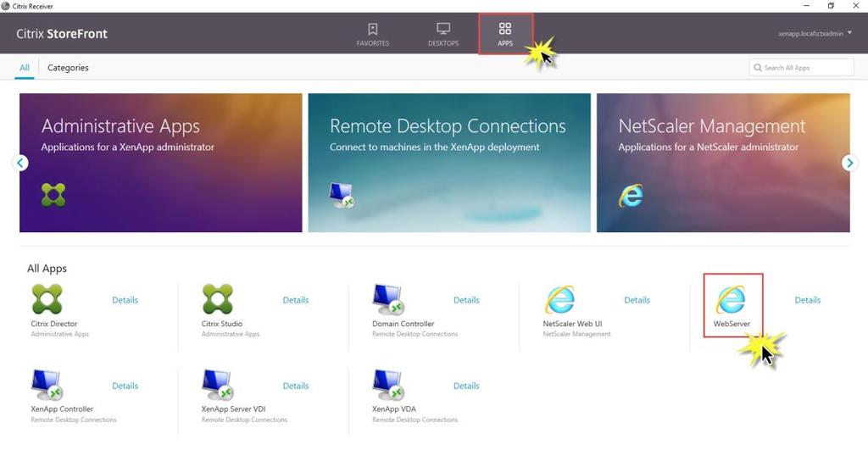The height and width of the screenshot is (467, 868).
Task: Click the Citrix StoreFront logo text
Action: [x=61, y=34]
